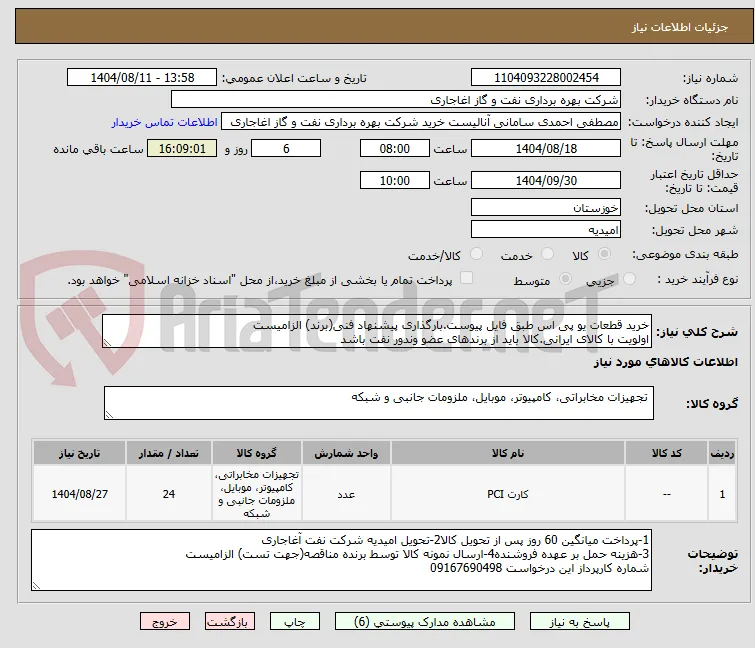Click the remaining days field showing 6
This screenshot has height=648, width=755.
point(286,148)
